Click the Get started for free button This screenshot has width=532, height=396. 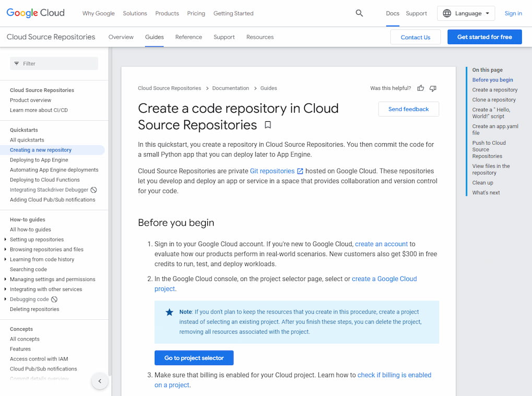pyautogui.click(x=484, y=37)
